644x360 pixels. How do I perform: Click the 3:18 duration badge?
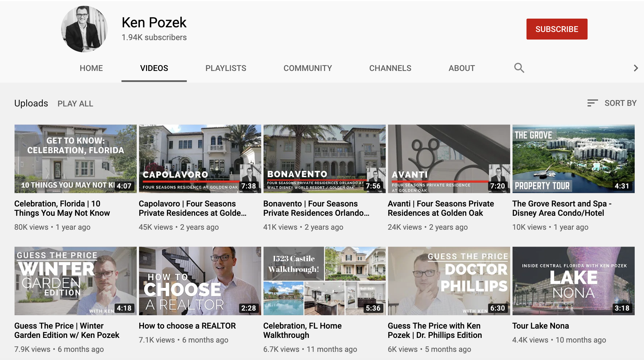(x=622, y=308)
